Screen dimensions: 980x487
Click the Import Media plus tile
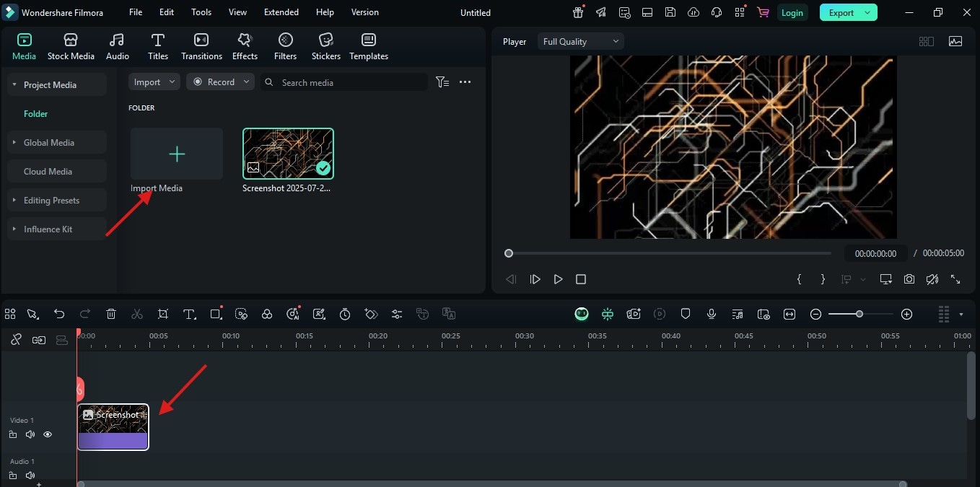click(x=177, y=154)
